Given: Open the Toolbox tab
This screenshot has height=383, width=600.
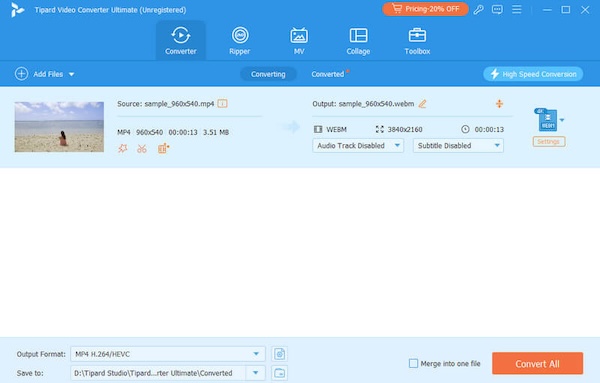Looking at the screenshot, I should pos(417,41).
